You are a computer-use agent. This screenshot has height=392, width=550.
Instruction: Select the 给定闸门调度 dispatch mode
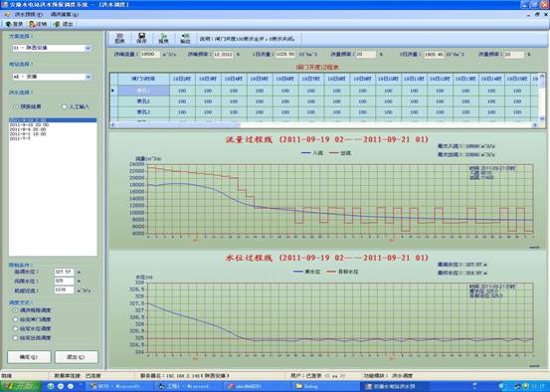click(32, 319)
